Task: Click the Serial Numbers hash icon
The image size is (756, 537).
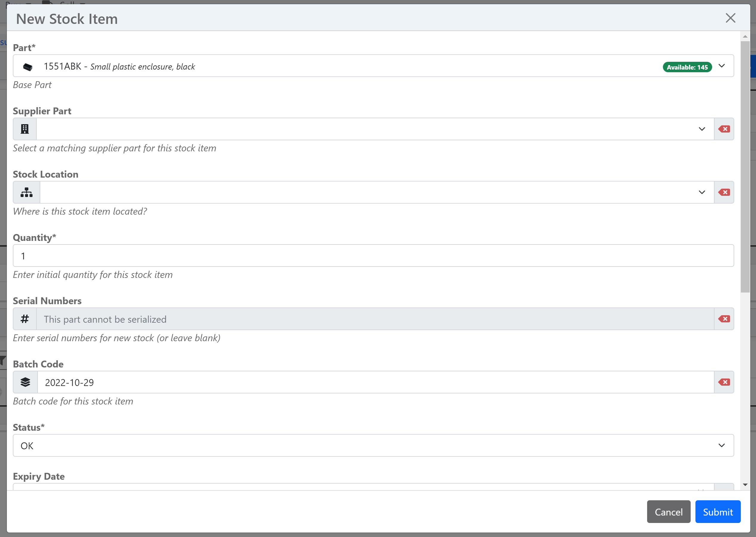Action: [x=25, y=319]
